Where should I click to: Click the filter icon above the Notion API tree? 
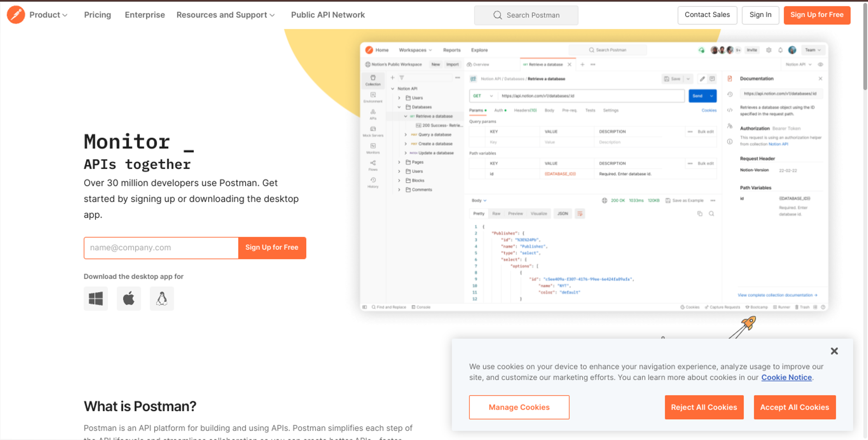coord(402,78)
